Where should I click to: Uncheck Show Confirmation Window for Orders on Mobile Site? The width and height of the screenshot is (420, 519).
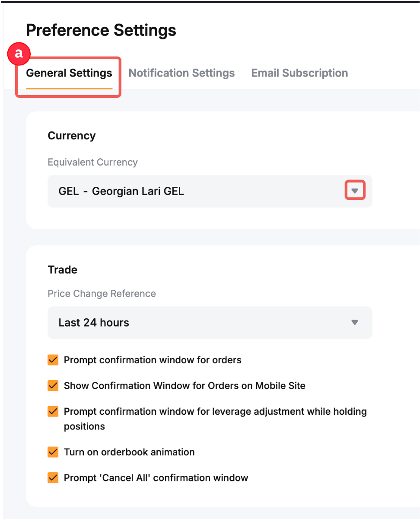(x=53, y=385)
